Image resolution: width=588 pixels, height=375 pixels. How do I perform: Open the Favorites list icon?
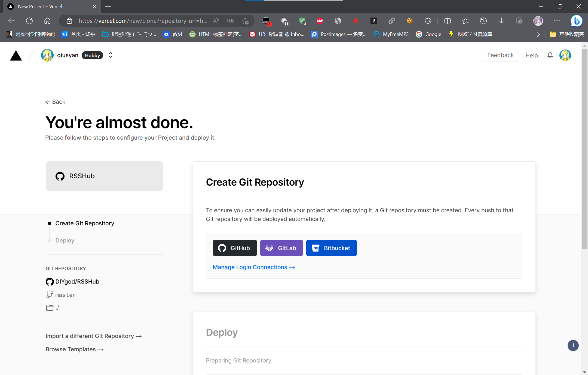tap(465, 21)
